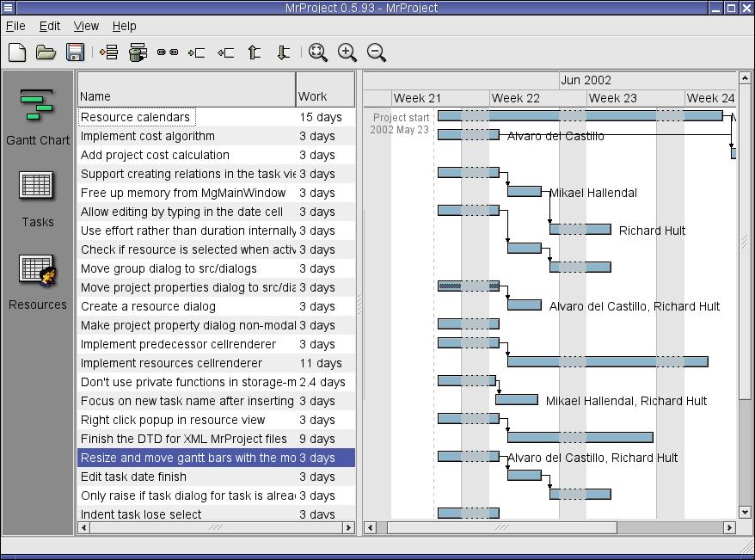This screenshot has height=560, width=755.
Task: Click the "Richard Hult" resource label in the Gantt chart
Action: 652,231
